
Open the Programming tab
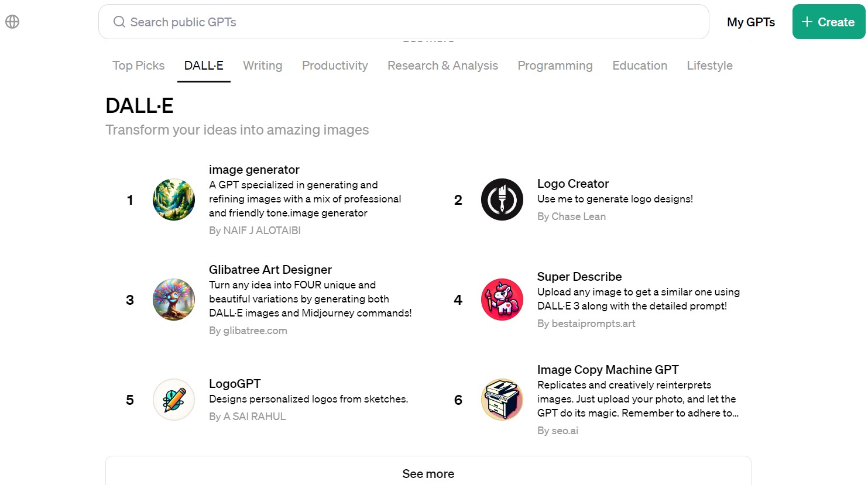click(x=555, y=66)
